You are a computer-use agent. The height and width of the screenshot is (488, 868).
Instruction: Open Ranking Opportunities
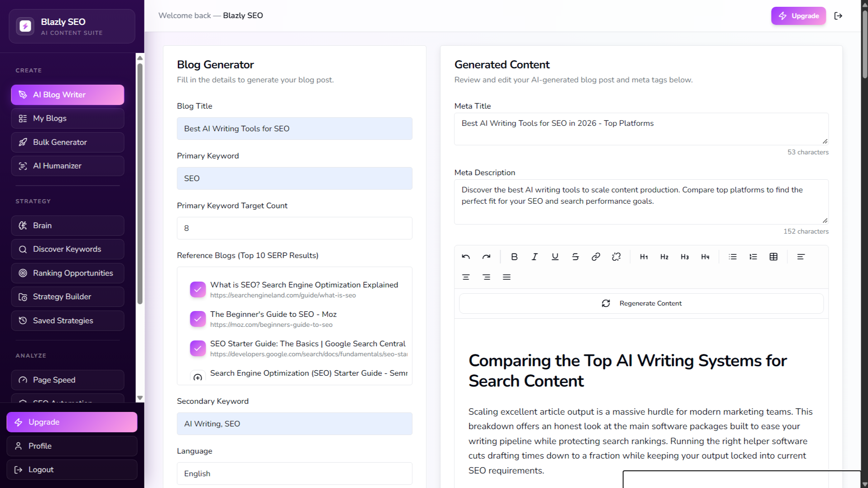68,273
